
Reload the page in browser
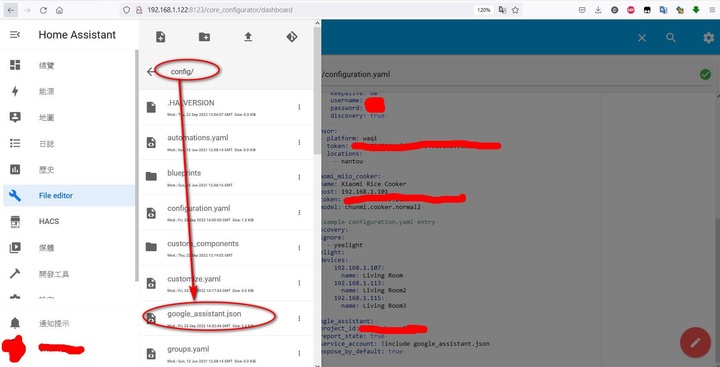point(43,10)
